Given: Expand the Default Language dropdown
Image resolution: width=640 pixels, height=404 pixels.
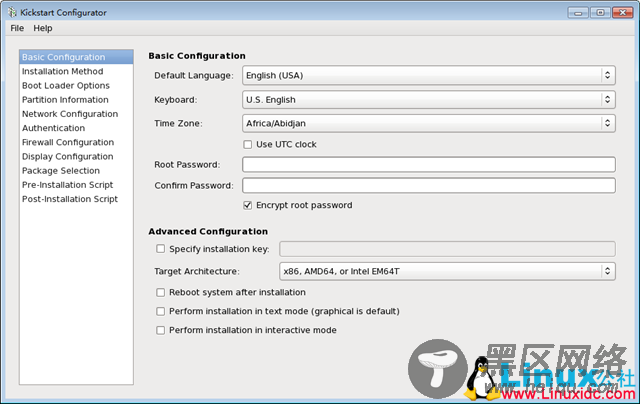Looking at the screenshot, I should coord(429,75).
